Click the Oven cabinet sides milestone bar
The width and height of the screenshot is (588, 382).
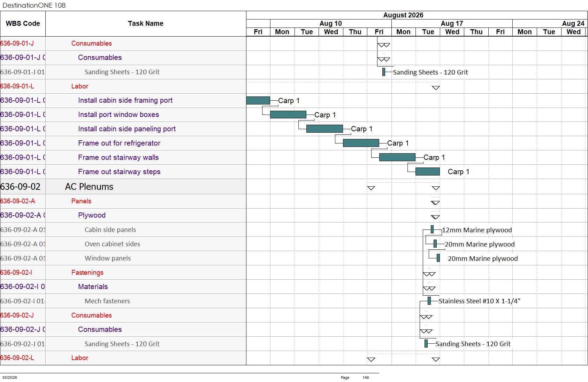coord(435,244)
